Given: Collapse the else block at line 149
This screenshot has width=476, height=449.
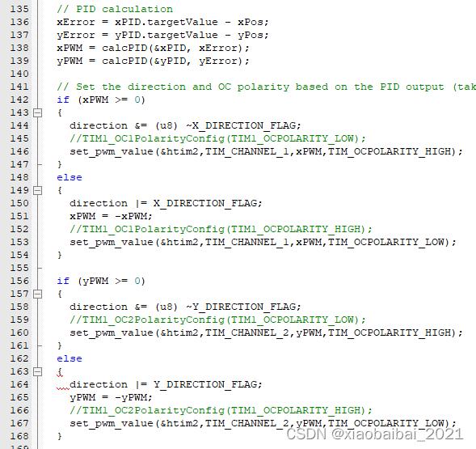Looking at the screenshot, I should click(x=37, y=190).
